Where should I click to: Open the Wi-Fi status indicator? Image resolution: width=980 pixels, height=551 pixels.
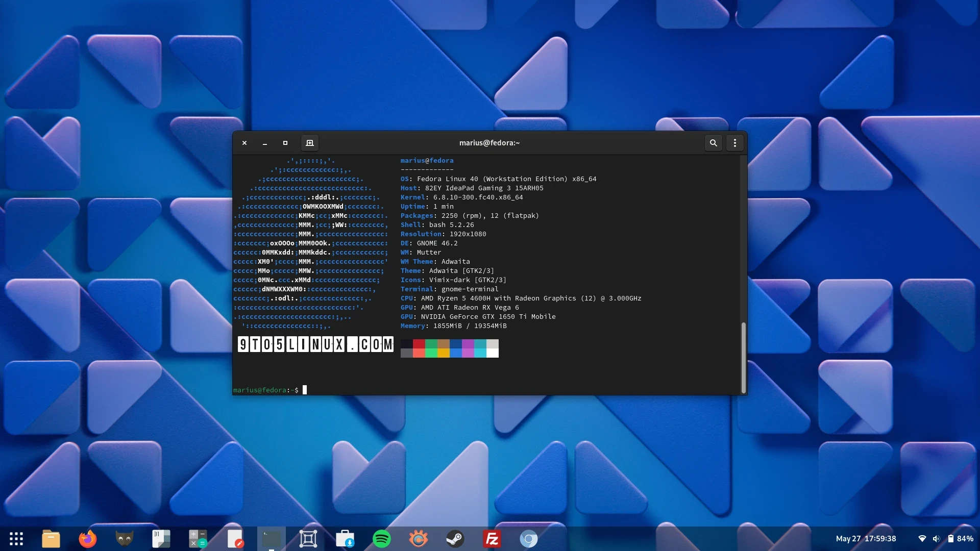click(x=922, y=539)
